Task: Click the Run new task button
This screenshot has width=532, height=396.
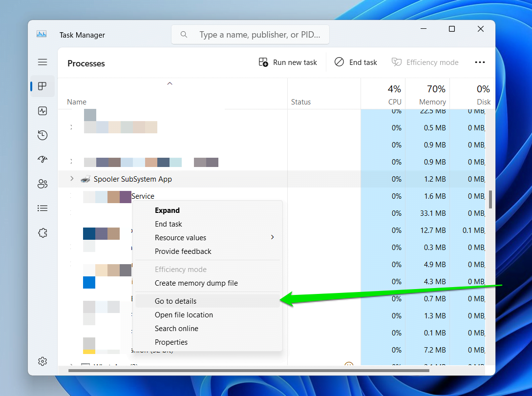Action: [288, 63]
